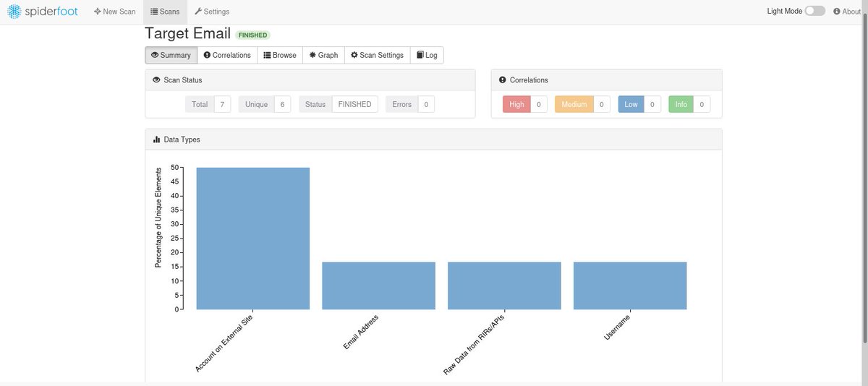
Task: Select the Summary tab
Action: 171,55
